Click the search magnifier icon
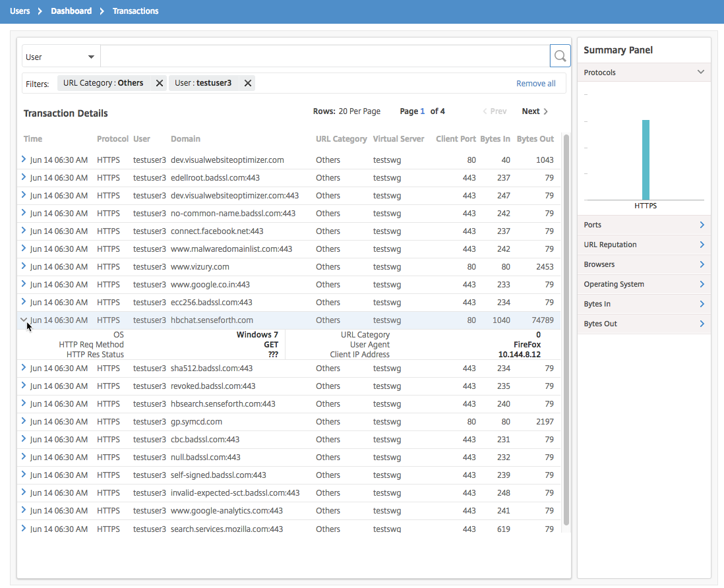The height and width of the screenshot is (588, 724). pos(560,57)
